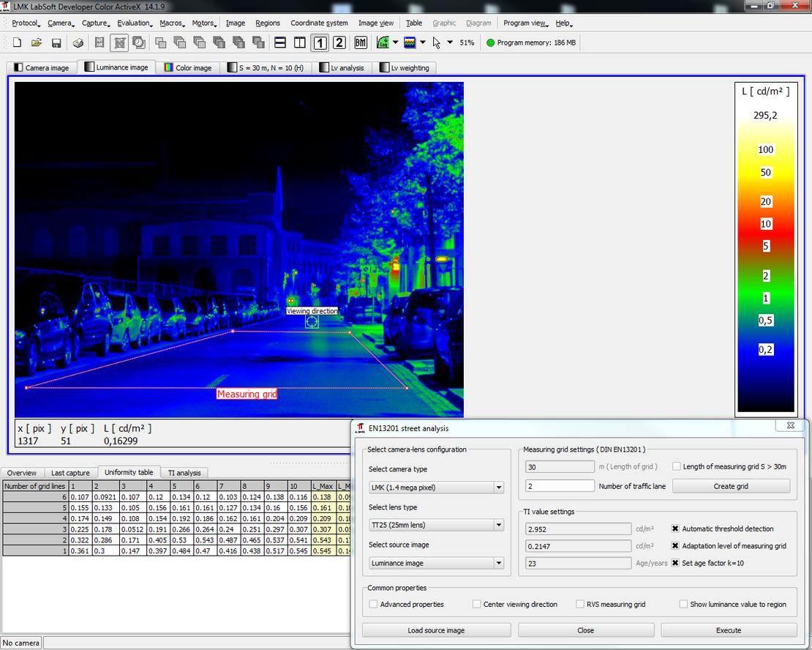Click the first stacked-images capture icon
The width and height of the screenshot is (812, 650).
pyautogui.click(x=160, y=42)
